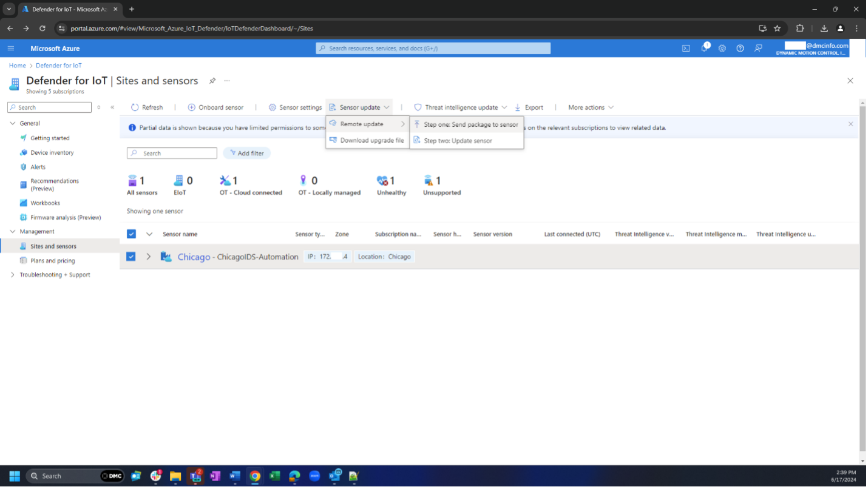This screenshot has width=868, height=489.
Task: Click the sensor list Search field
Action: (x=172, y=153)
